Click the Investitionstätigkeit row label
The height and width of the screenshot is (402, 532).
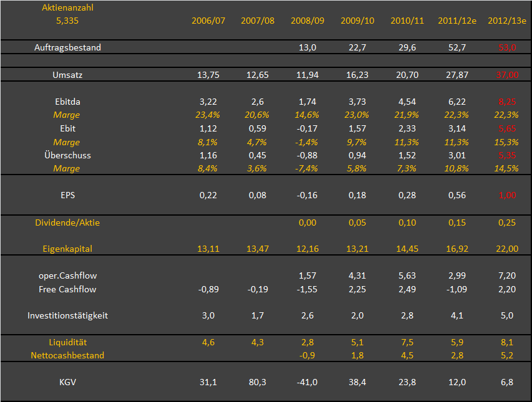coord(67,315)
